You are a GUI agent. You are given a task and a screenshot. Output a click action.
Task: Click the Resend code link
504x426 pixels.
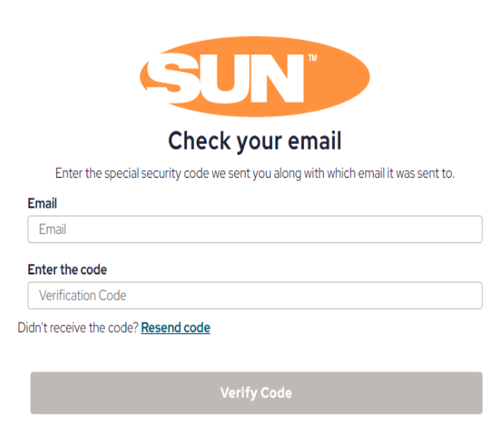click(175, 328)
